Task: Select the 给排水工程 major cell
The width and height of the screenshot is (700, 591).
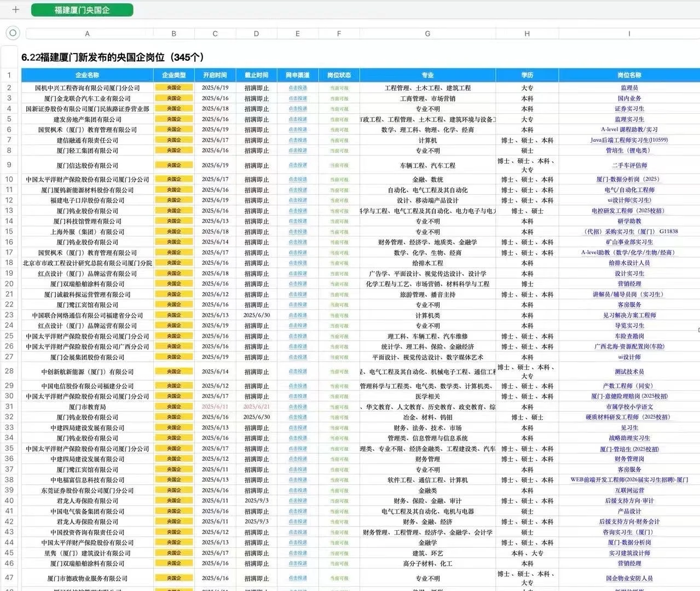Action: point(427,263)
